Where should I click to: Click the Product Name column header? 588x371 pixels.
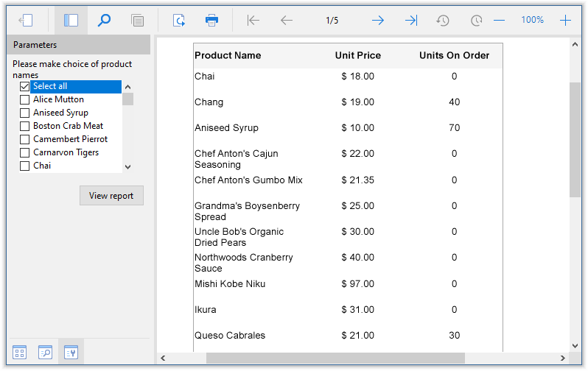228,55
